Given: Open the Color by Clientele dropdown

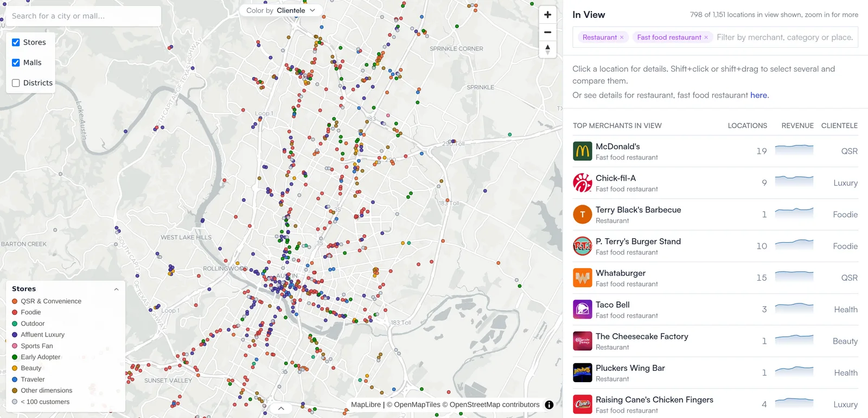Looking at the screenshot, I should coord(280,10).
